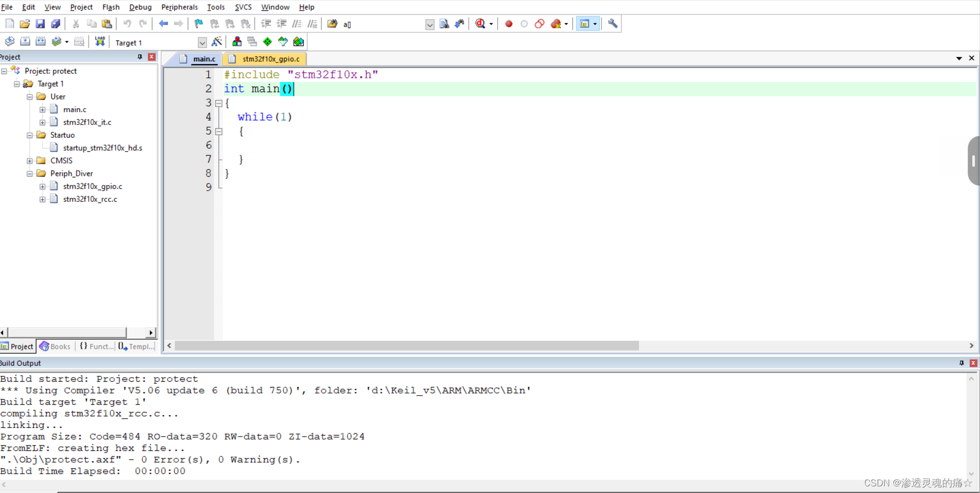Open the Download (LOAD) to flash icon
980x493 pixels.
99,42
